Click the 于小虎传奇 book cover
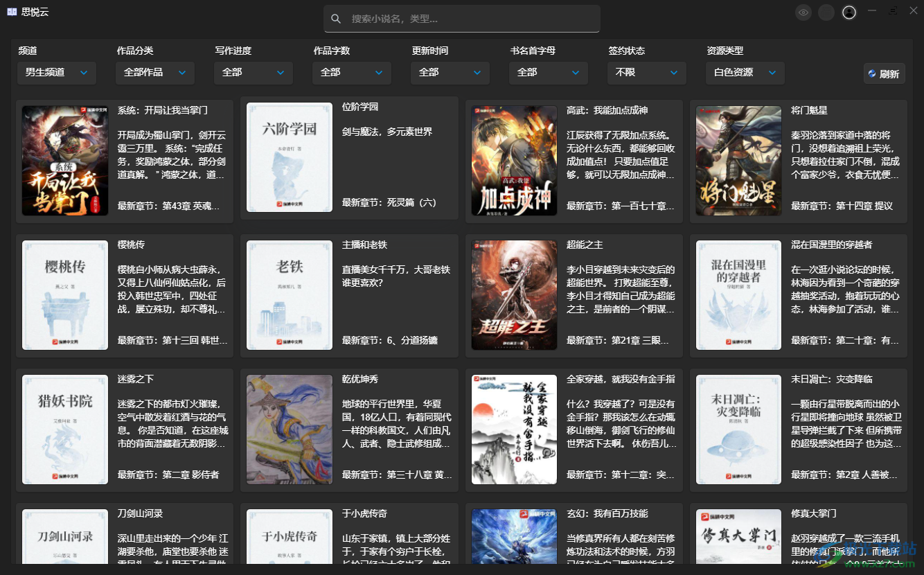924x575 pixels. pos(290,538)
